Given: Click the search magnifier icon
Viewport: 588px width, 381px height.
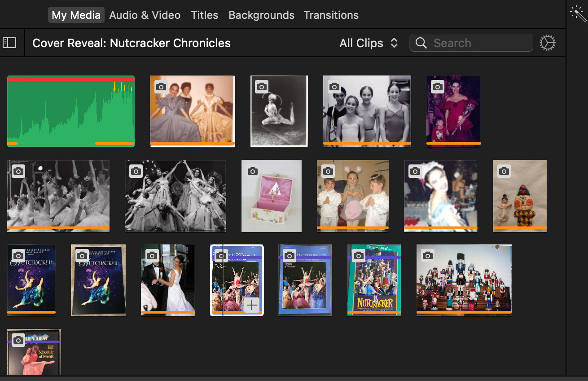Looking at the screenshot, I should (x=421, y=43).
